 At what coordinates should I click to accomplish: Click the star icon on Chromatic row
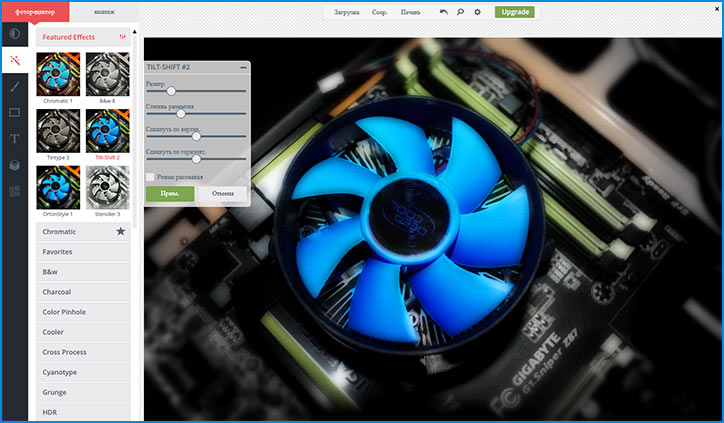click(x=121, y=232)
